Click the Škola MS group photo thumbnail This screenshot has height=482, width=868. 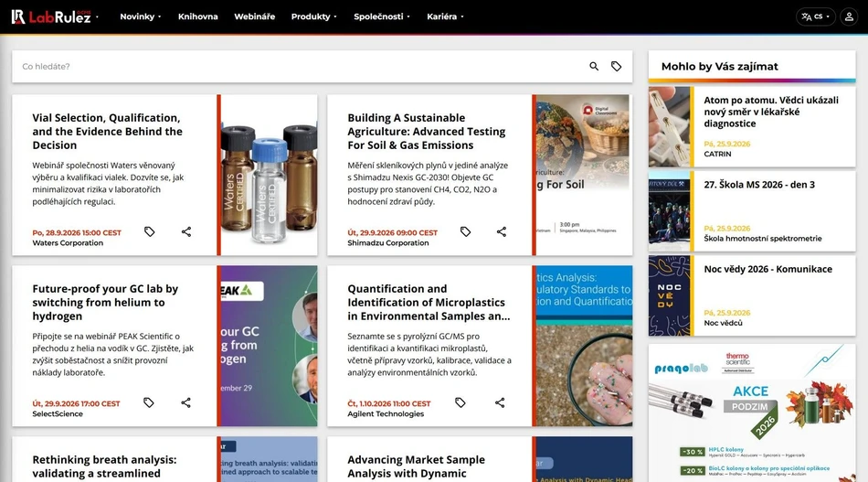[x=669, y=211]
